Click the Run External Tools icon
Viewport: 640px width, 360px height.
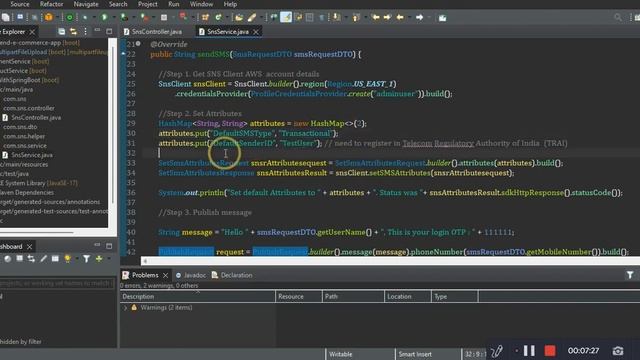pyautogui.click(x=144, y=17)
